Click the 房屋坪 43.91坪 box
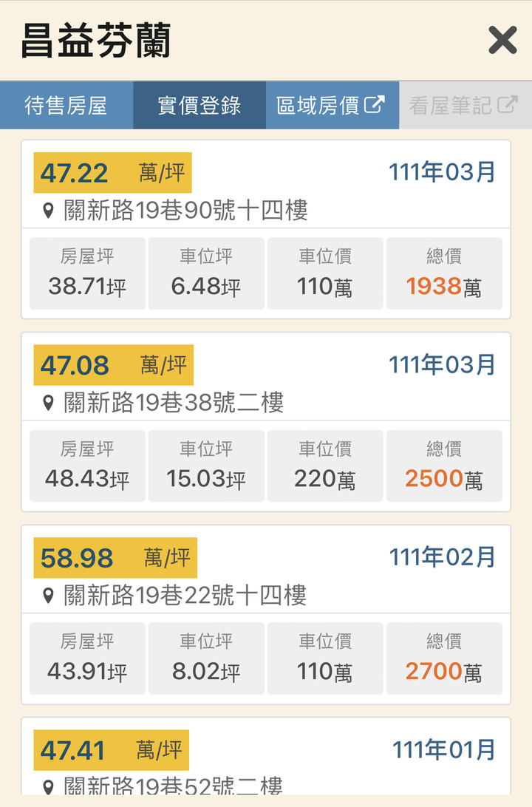Viewport: 532px width, 807px height. click(87, 658)
